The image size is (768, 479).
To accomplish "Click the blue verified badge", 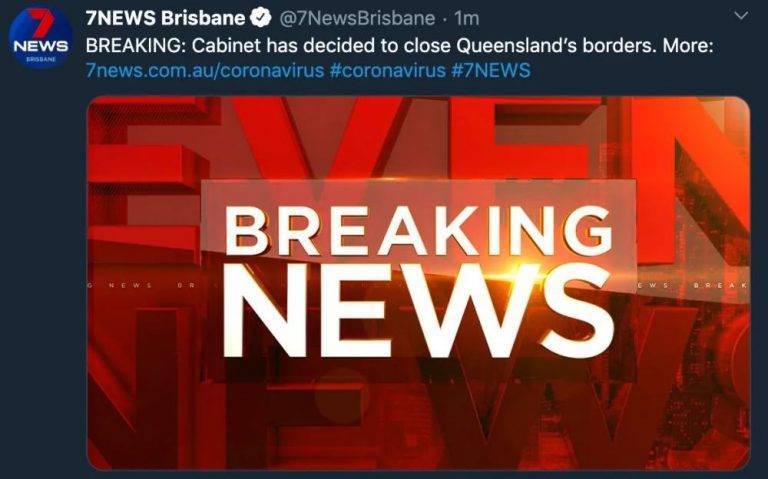I will pyautogui.click(x=261, y=18).
